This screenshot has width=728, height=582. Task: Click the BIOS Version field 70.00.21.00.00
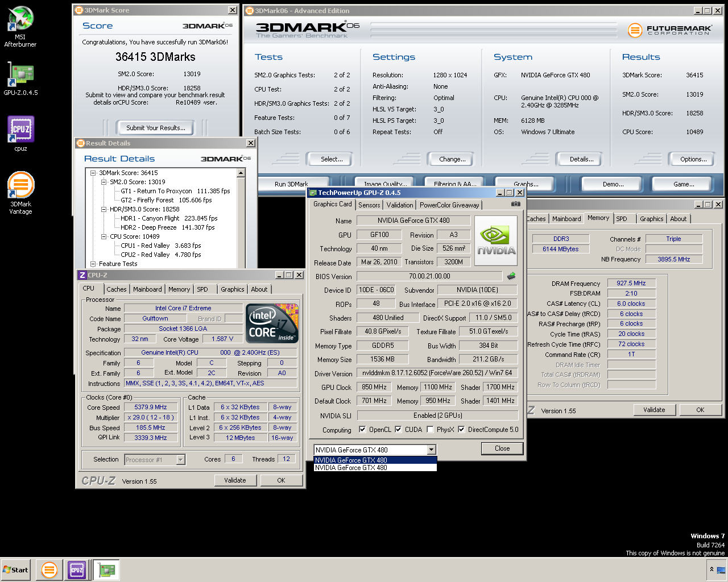[429, 276]
